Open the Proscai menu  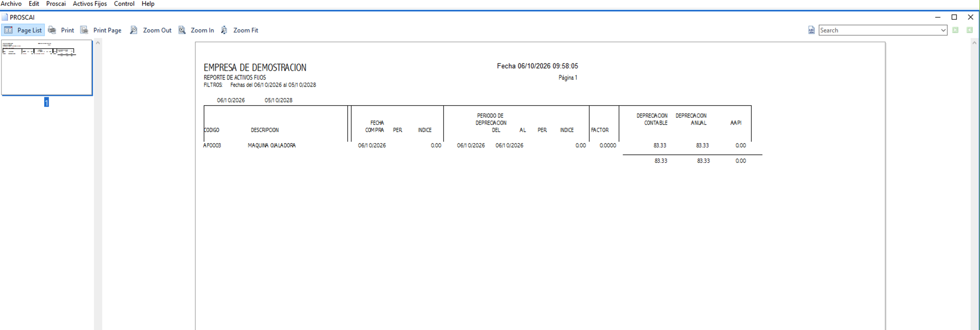click(56, 4)
